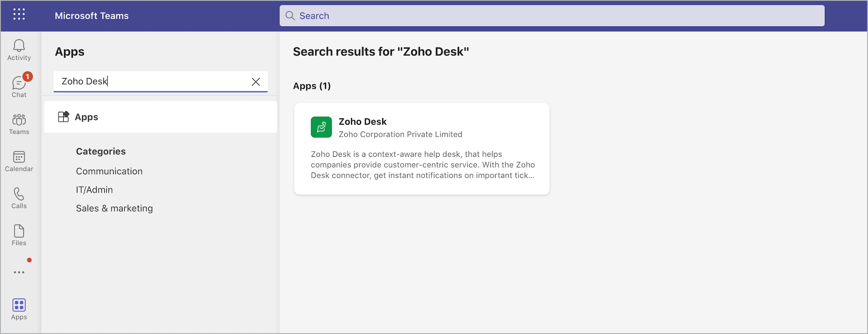This screenshot has height=334, width=868.
Task: Go to the Teams section
Action: point(19,124)
